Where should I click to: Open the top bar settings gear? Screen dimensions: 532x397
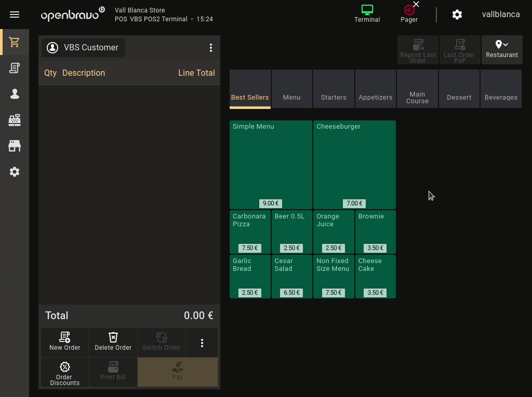[x=457, y=15]
